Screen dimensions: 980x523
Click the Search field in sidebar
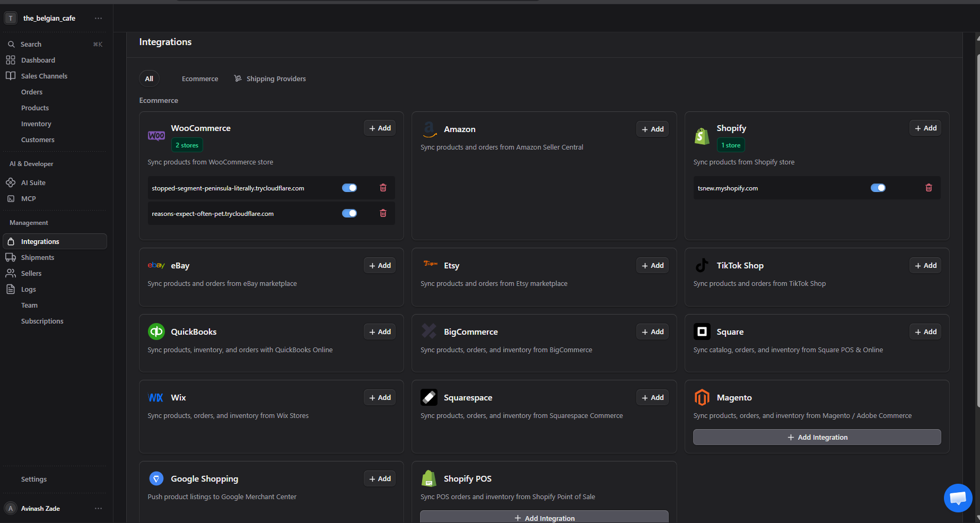(x=53, y=44)
